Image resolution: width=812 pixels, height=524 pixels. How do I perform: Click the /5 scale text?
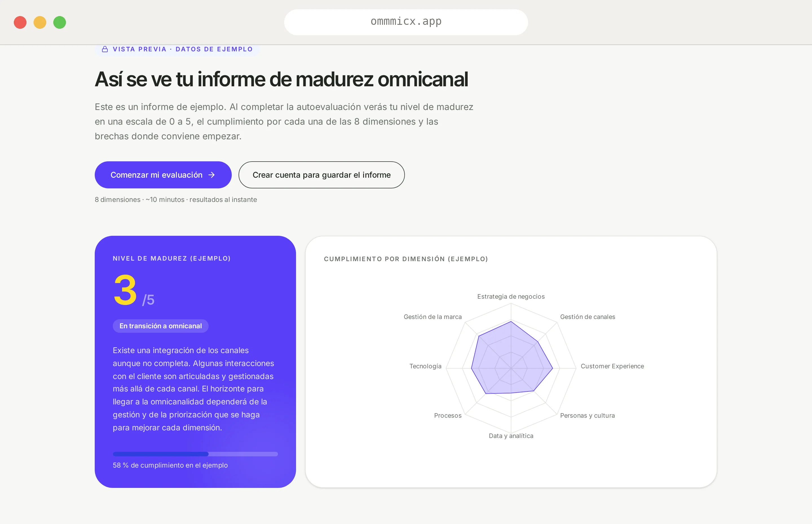148,300
